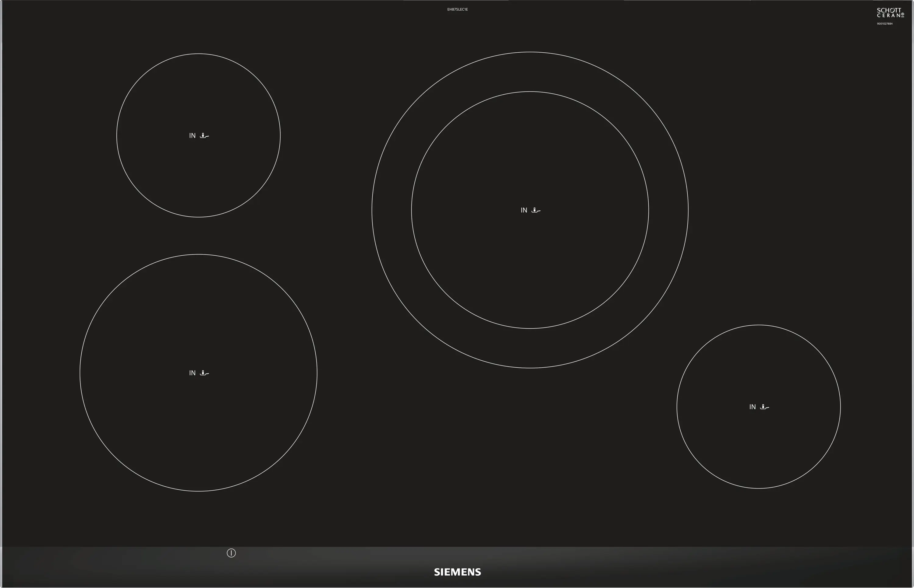Click the model number EH875LEC1E
The image size is (914, 588).
[457, 9]
